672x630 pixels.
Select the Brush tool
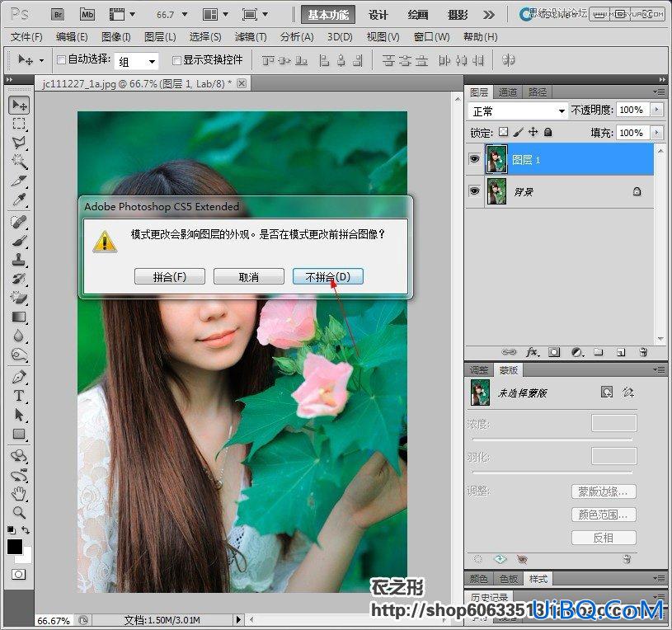click(x=19, y=241)
